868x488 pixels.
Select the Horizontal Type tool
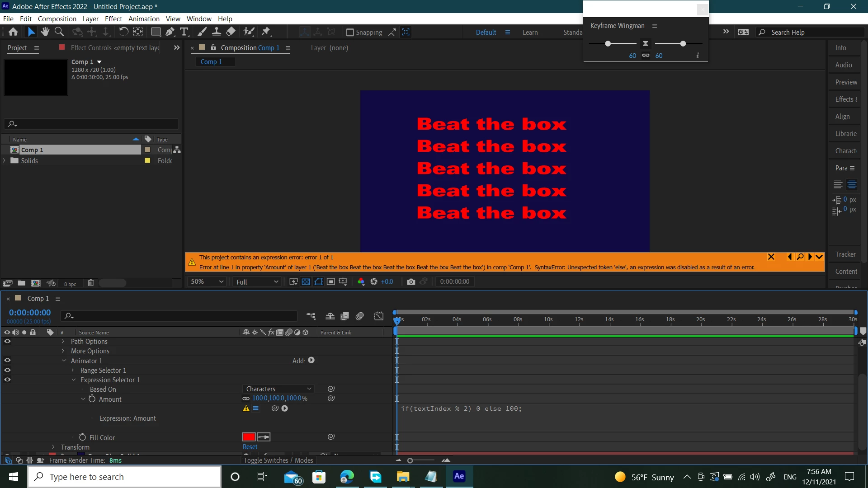click(x=184, y=32)
